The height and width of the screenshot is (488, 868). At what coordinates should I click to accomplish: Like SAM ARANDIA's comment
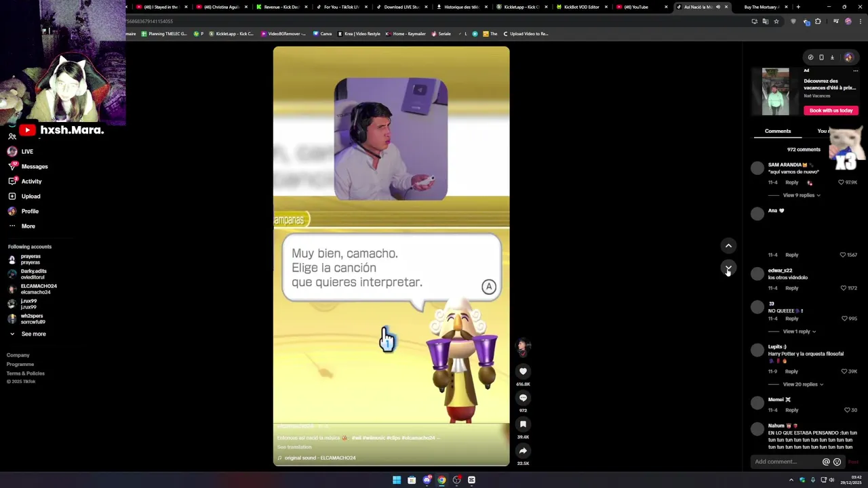842,182
